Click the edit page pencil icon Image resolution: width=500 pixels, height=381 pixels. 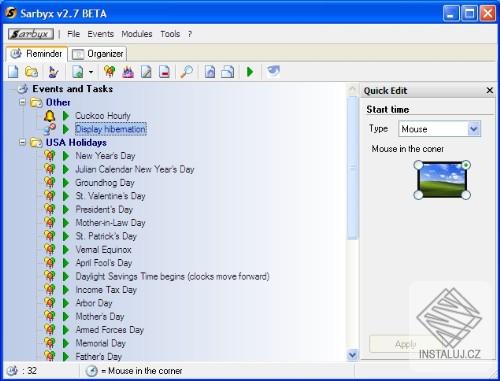click(x=146, y=72)
